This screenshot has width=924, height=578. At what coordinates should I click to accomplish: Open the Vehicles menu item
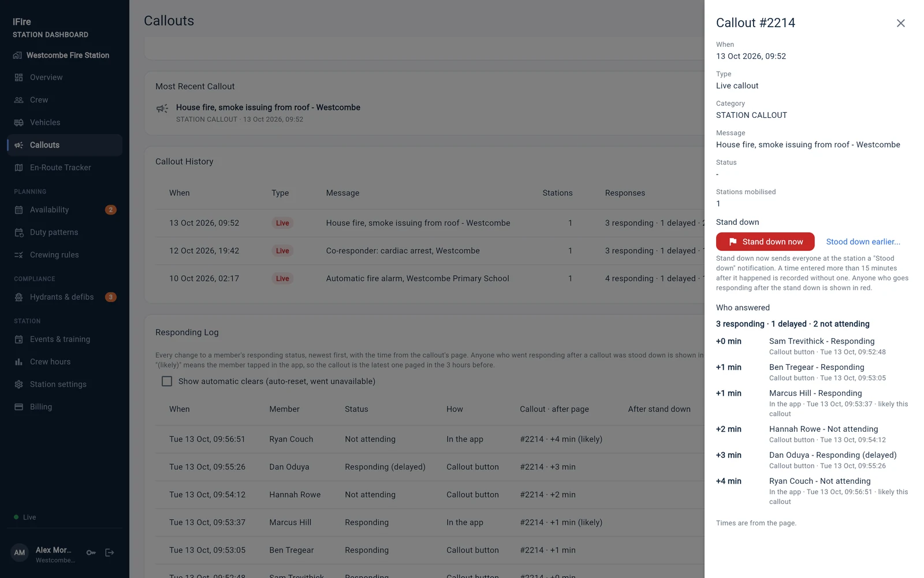click(65, 123)
